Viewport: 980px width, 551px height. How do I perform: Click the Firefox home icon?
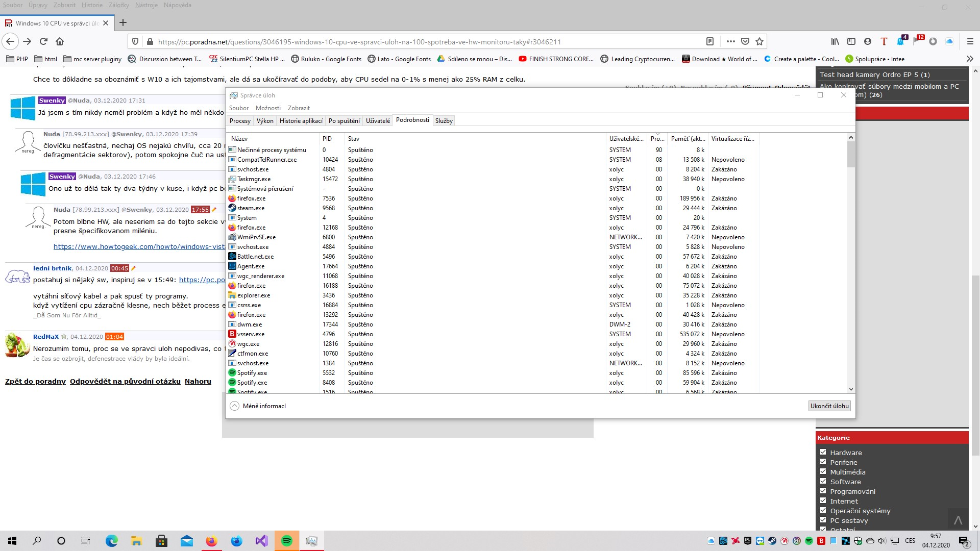coord(60,41)
